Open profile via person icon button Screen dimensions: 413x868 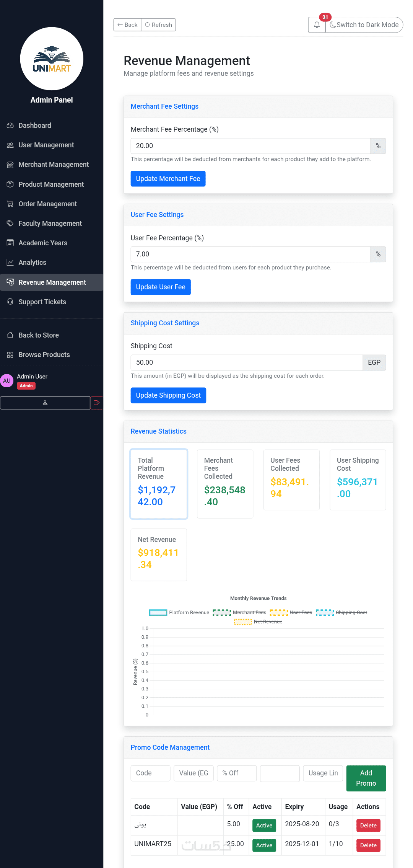coord(45,403)
